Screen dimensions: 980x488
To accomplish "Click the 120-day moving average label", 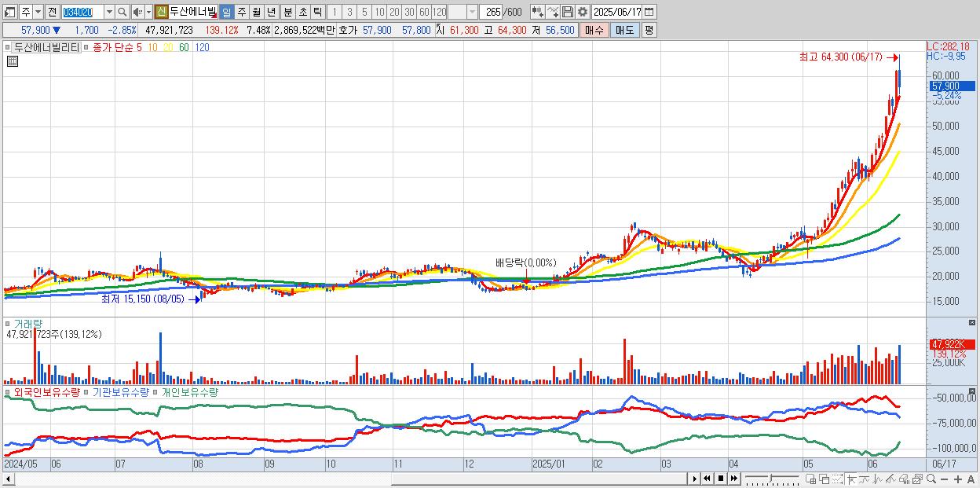I will pyautogui.click(x=202, y=47).
